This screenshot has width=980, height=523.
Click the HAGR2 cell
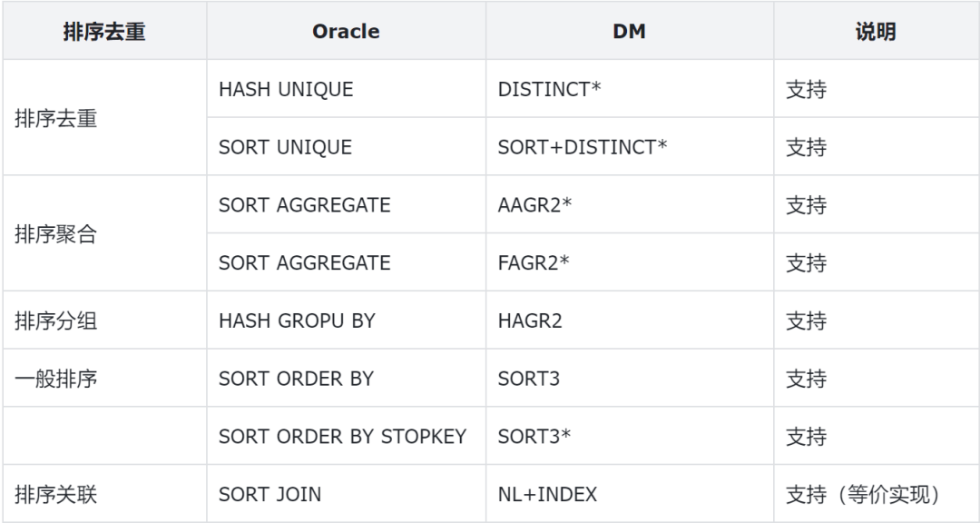coord(530,321)
